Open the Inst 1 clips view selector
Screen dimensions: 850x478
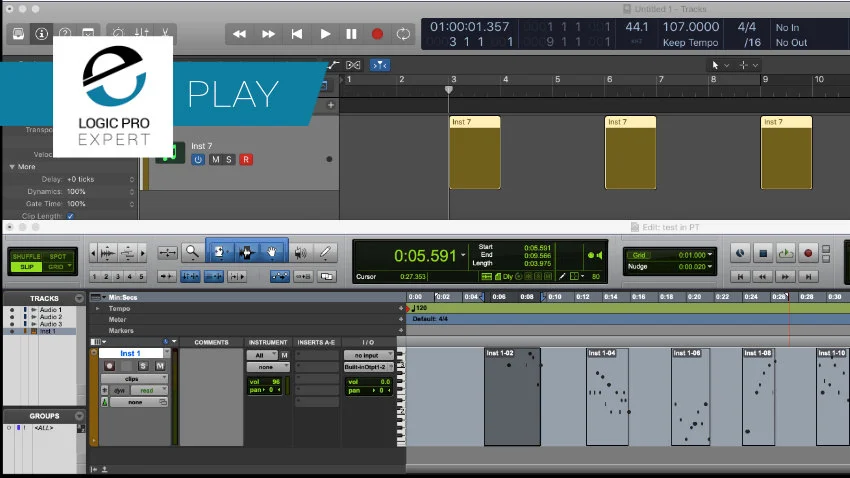coord(134,379)
